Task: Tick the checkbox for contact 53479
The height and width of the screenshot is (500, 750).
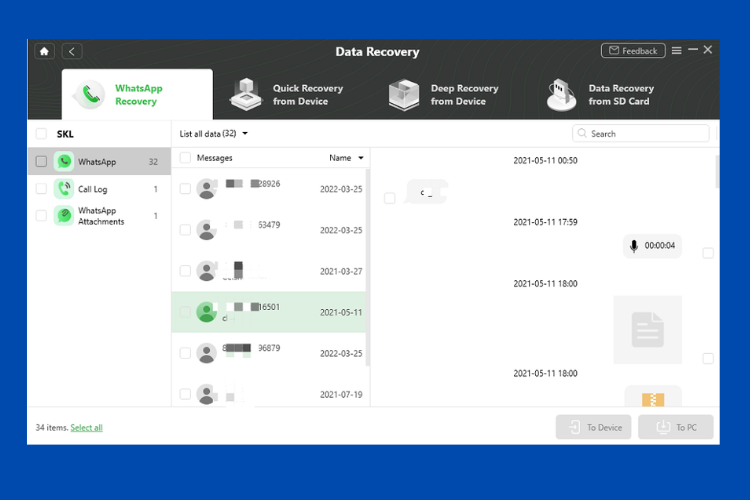Action: [185, 230]
